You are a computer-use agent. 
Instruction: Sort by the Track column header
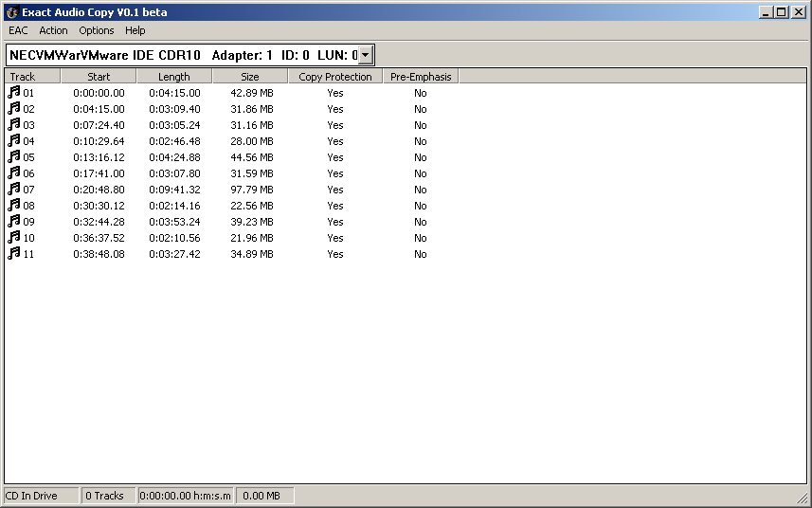32,77
